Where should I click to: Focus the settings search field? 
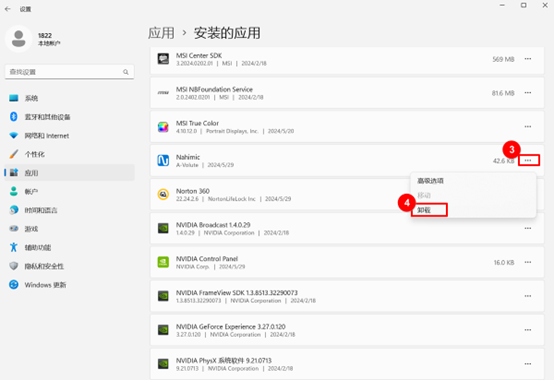(x=69, y=72)
